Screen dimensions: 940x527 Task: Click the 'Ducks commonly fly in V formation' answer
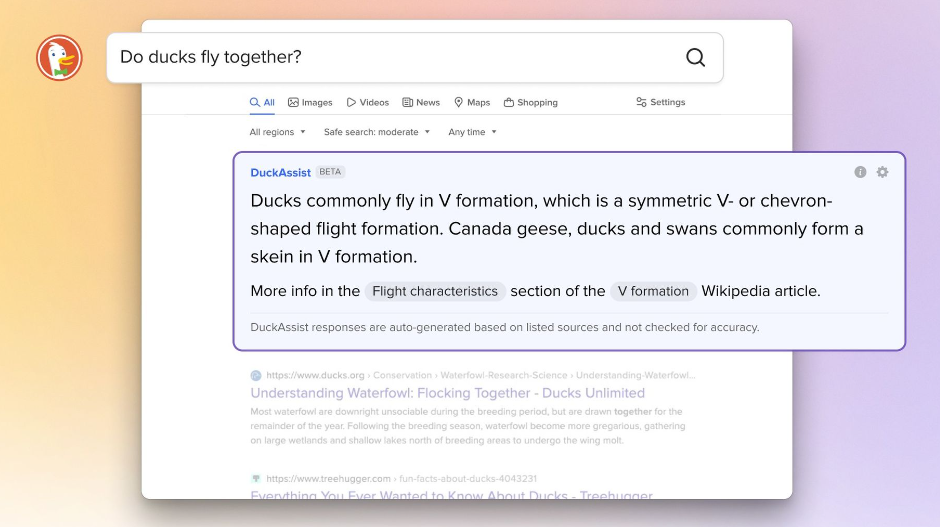pyautogui.click(x=557, y=228)
